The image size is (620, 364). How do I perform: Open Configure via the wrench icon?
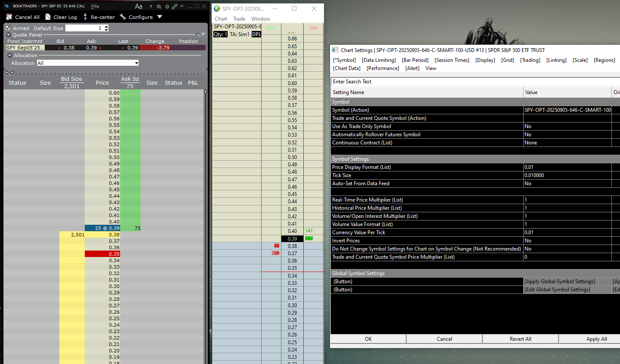tap(123, 17)
